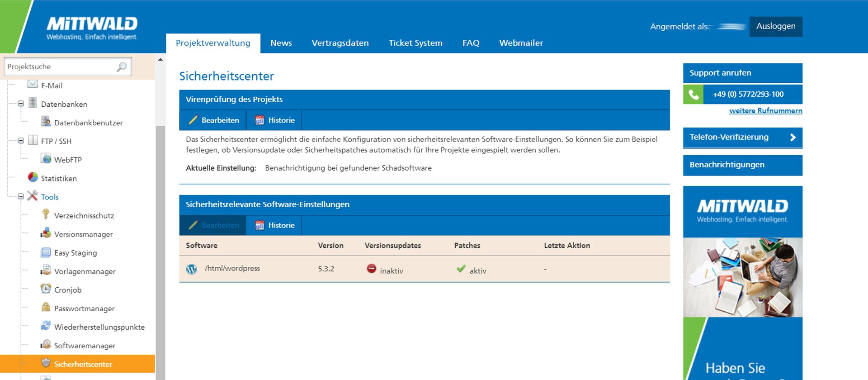The image size is (868, 380).
Task: Click the Software column header
Action: 201,246
